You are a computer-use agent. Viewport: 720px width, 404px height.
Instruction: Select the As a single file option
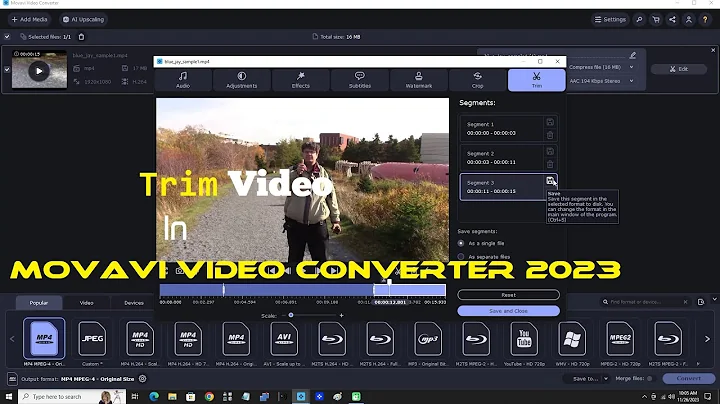point(461,243)
